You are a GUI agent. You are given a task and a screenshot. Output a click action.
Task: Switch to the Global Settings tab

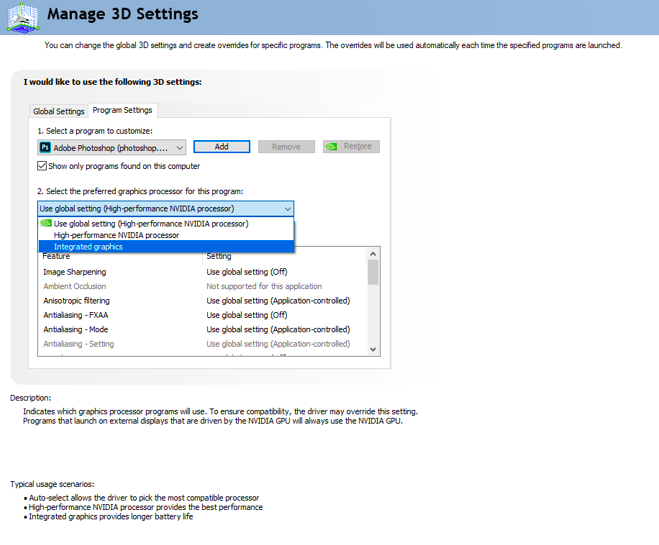point(59,111)
